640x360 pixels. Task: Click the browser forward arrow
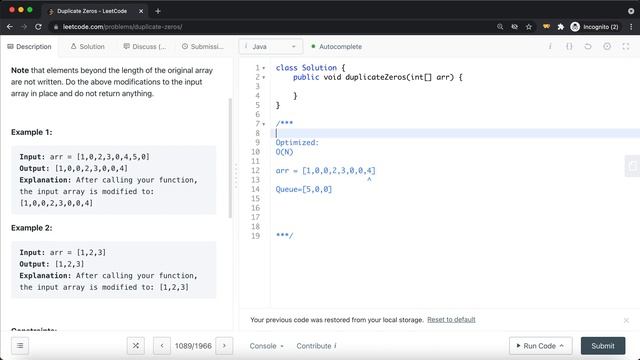click(24, 27)
